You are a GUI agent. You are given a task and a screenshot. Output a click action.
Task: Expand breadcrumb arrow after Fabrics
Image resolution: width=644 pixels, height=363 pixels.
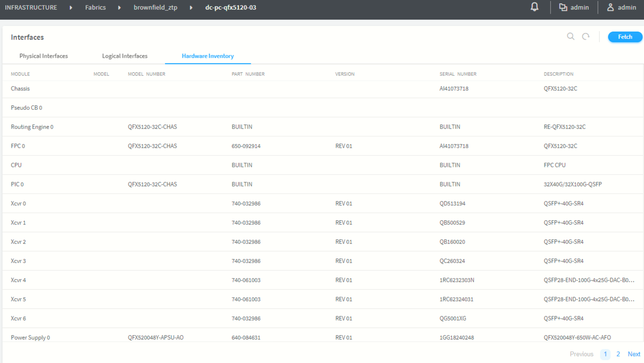[119, 7]
